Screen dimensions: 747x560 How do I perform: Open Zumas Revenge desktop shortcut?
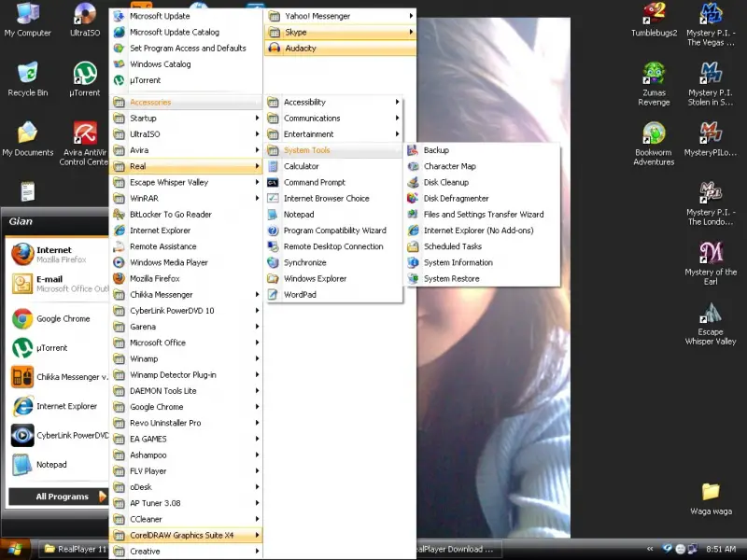655,84
